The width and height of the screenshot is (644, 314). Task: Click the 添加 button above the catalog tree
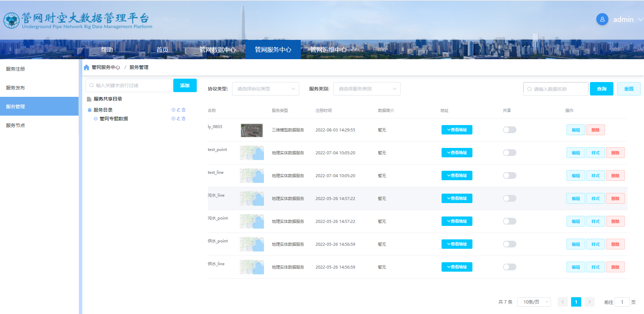pos(185,85)
